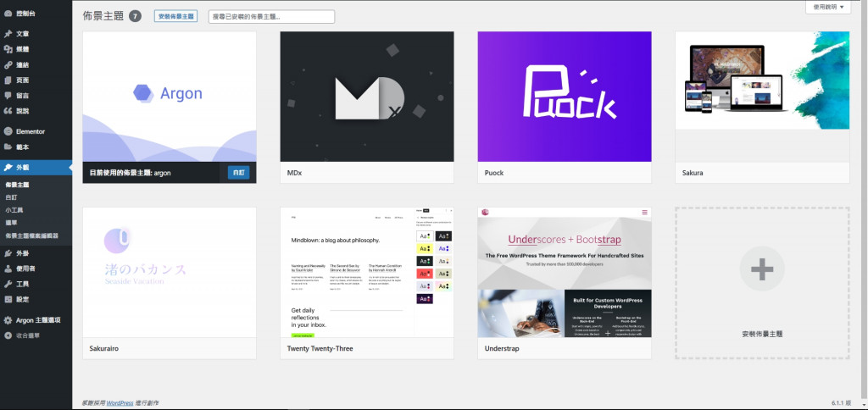
Task: Click the "Puock" theme name label
Action: (494, 173)
